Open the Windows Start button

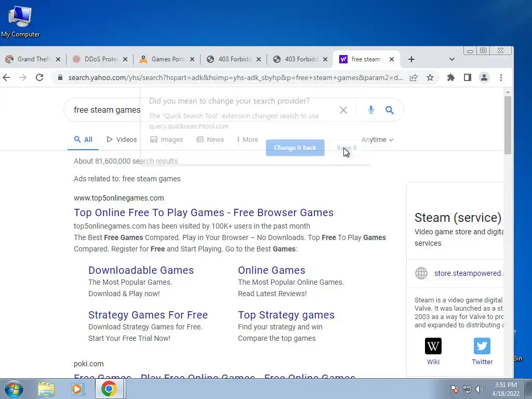14,389
